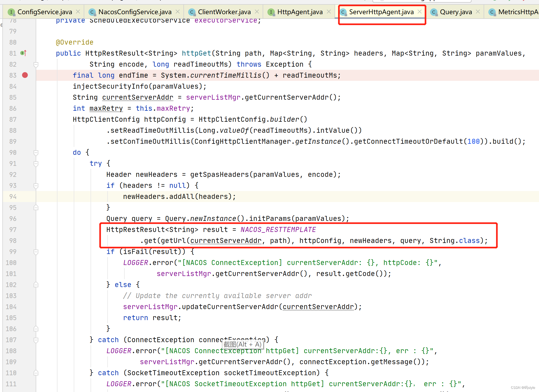Open the HttpAgent.java tab
Screen dimensions: 539x392
point(300,12)
